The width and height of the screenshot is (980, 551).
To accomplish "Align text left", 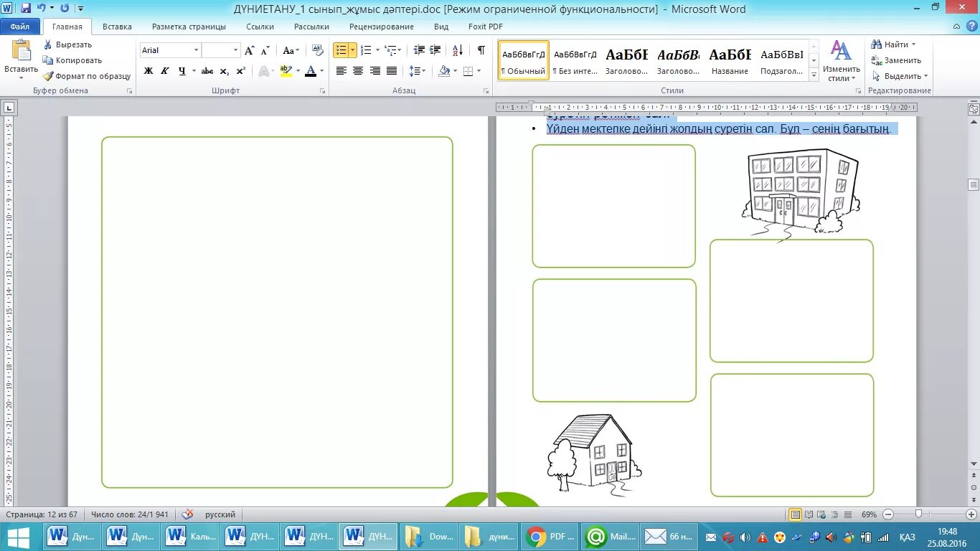I will pyautogui.click(x=341, y=71).
